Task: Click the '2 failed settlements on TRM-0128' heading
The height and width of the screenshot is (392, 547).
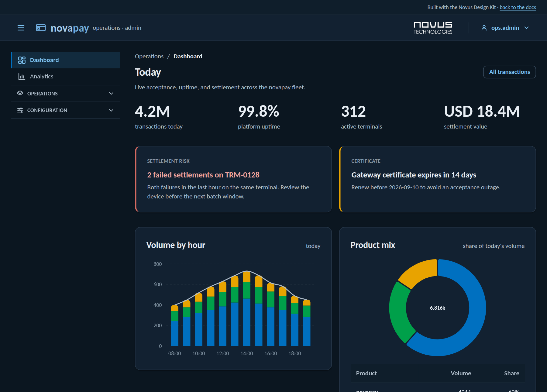Action: (203, 175)
